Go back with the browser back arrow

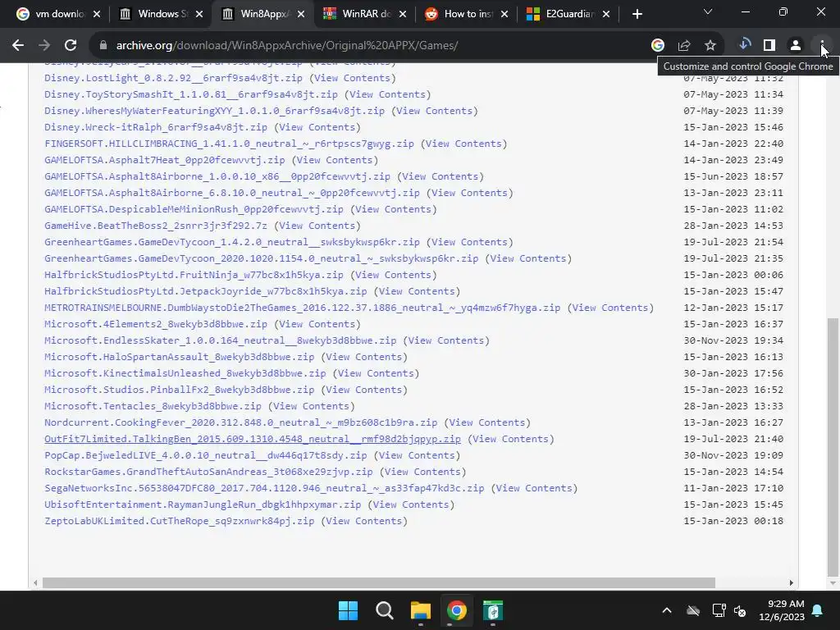click(x=18, y=46)
